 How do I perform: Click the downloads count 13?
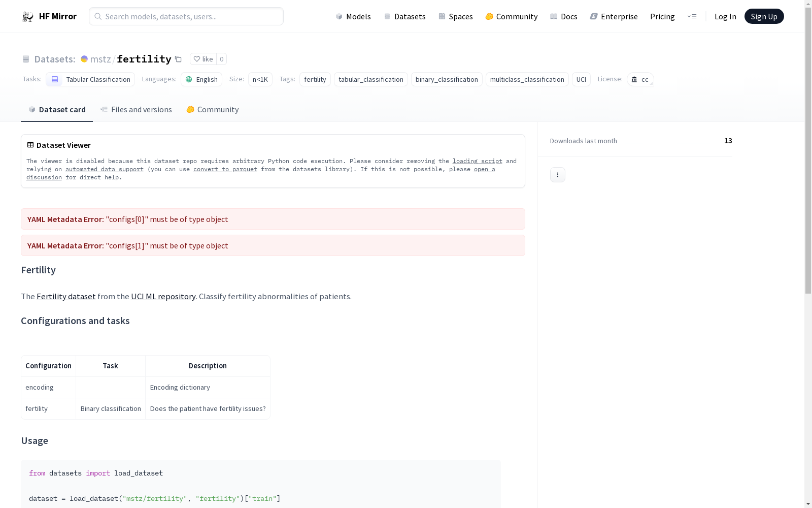coord(728,141)
